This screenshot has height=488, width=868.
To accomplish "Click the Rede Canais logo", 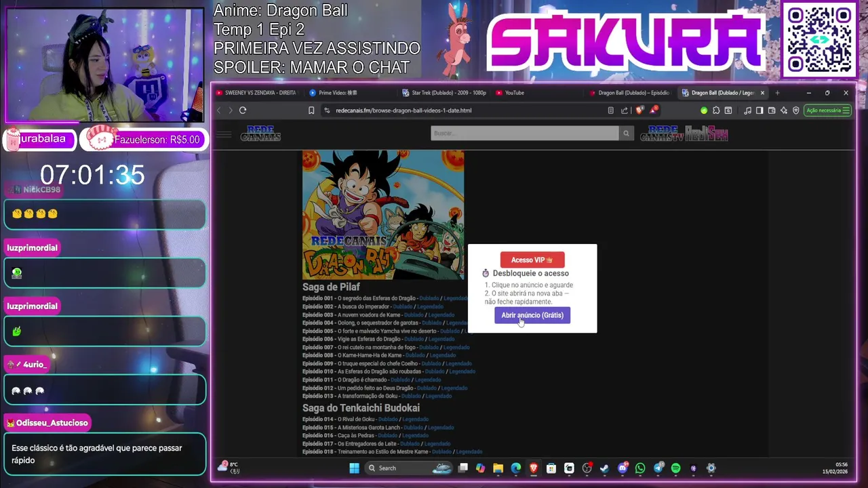I will (260, 134).
